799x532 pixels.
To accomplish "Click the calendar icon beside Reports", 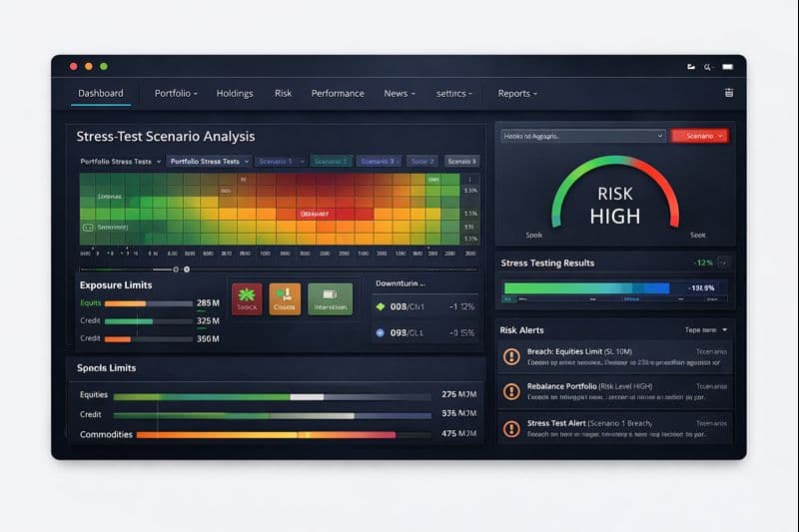I will (x=729, y=93).
